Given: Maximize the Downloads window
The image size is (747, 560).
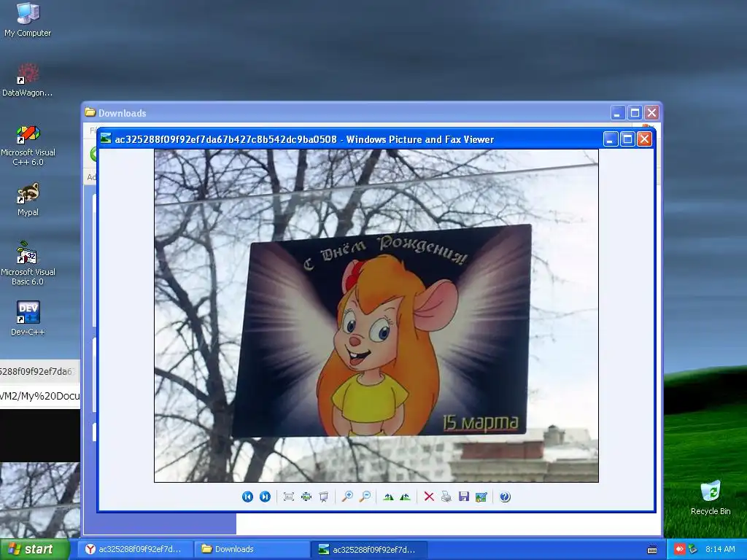Looking at the screenshot, I should click(635, 113).
